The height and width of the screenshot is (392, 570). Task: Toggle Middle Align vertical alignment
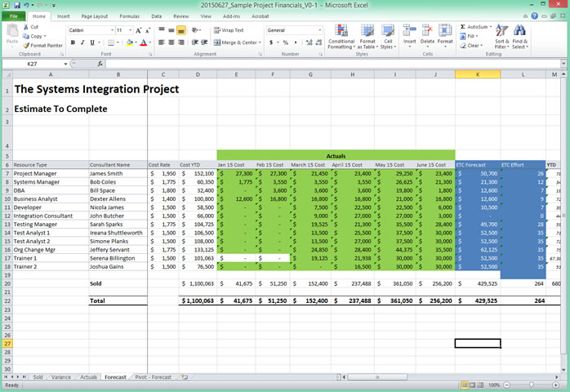(171, 30)
